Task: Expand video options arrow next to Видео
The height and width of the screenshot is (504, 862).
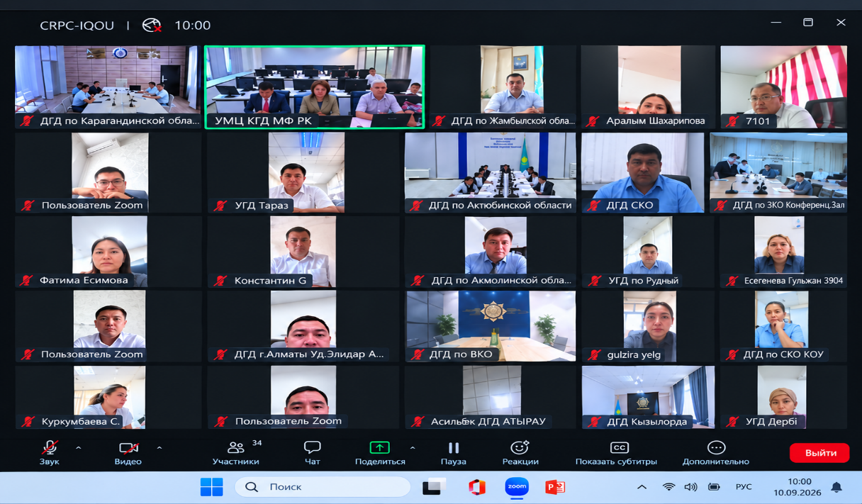Action: pos(159,448)
